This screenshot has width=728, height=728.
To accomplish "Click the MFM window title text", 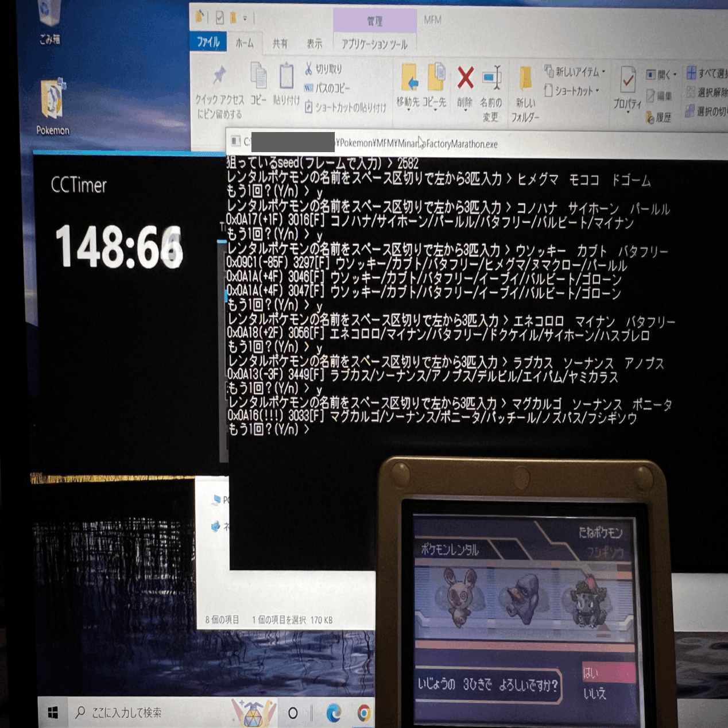I will (432, 20).
